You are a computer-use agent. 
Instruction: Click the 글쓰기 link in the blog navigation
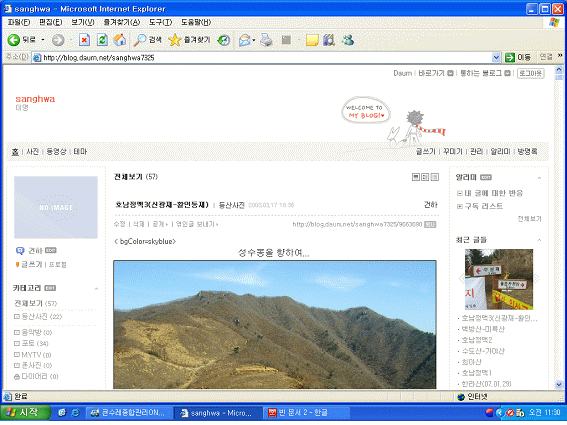[426, 151]
